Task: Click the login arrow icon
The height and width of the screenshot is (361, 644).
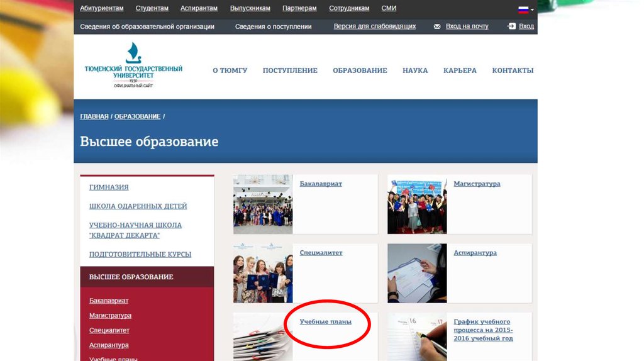Action: [x=511, y=26]
